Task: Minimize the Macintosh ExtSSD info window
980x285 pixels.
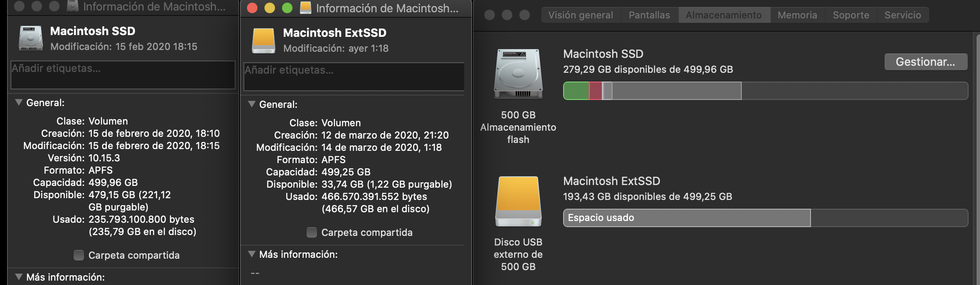Action: (x=270, y=8)
